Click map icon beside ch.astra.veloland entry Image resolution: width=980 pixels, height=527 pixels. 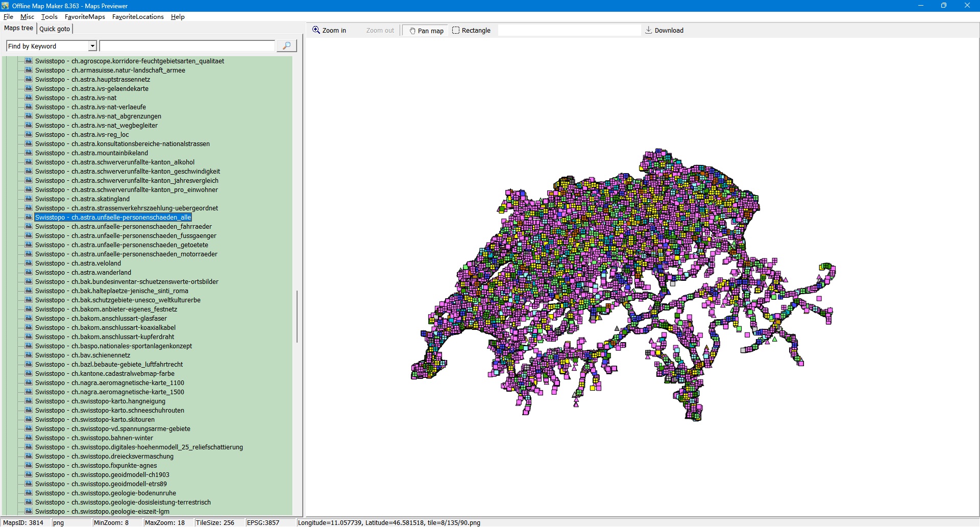29,263
